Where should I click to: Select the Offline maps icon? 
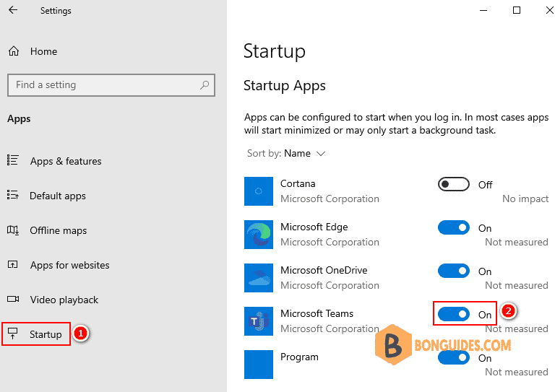click(13, 230)
